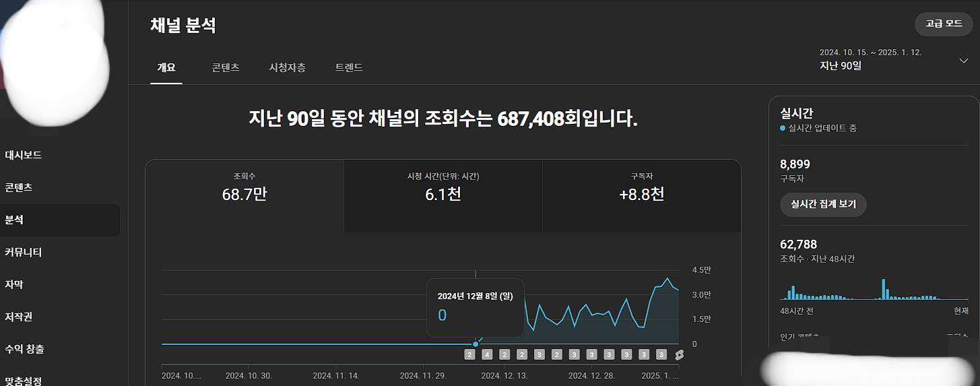Click the 실시간 집계 보기 button
This screenshot has height=386, width=980.
[822, 205]
